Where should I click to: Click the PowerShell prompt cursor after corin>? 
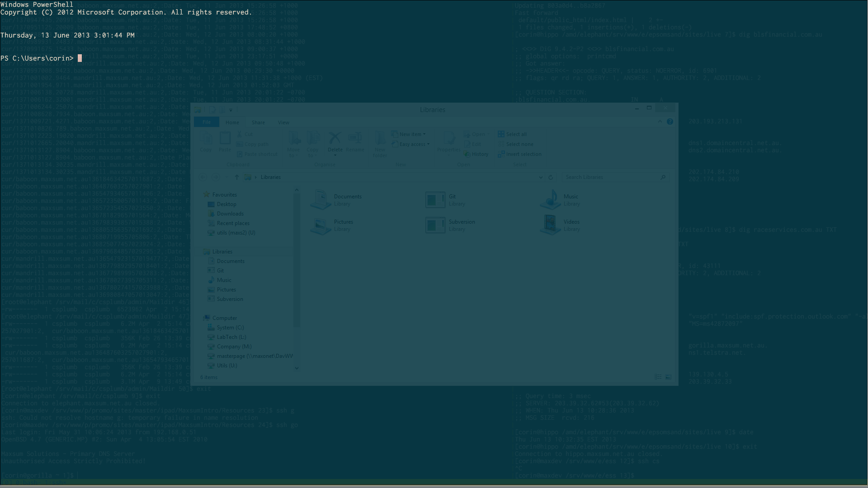(x=80, y=58)
